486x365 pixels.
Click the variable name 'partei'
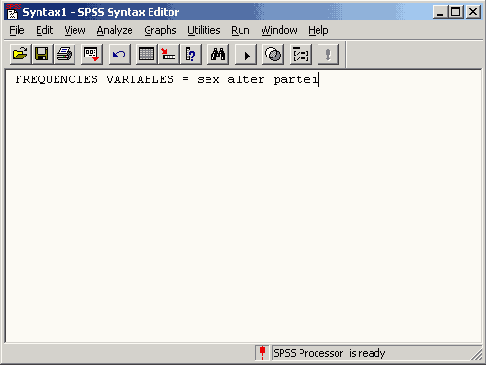[x=296, y=80]
